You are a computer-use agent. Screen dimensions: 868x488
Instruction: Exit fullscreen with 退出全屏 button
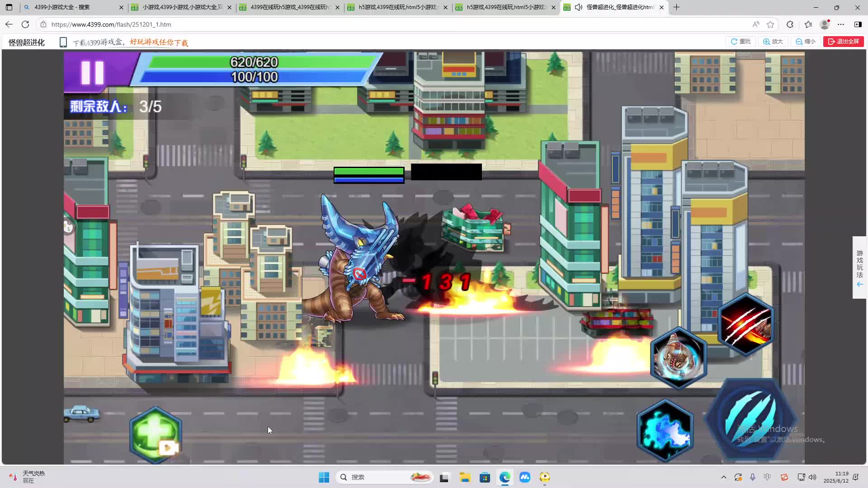[844, 42]
